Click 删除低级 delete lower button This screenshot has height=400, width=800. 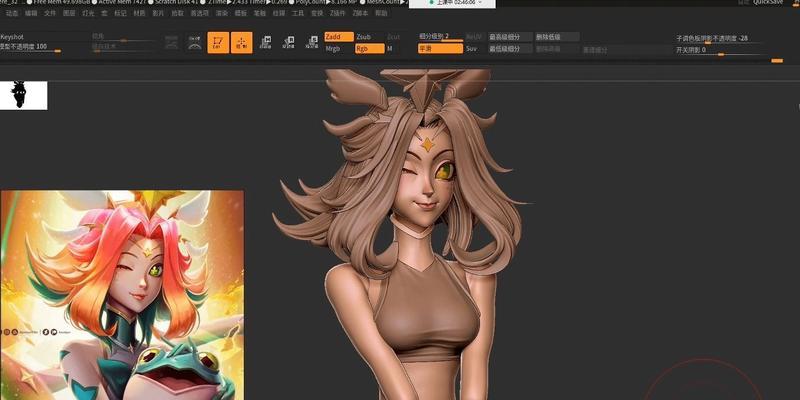tap(557, 37)
